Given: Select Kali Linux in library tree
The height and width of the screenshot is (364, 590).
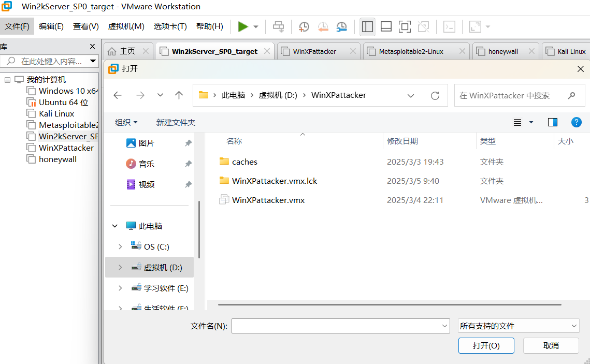Looking at the screenshot, I should point(56,113).
